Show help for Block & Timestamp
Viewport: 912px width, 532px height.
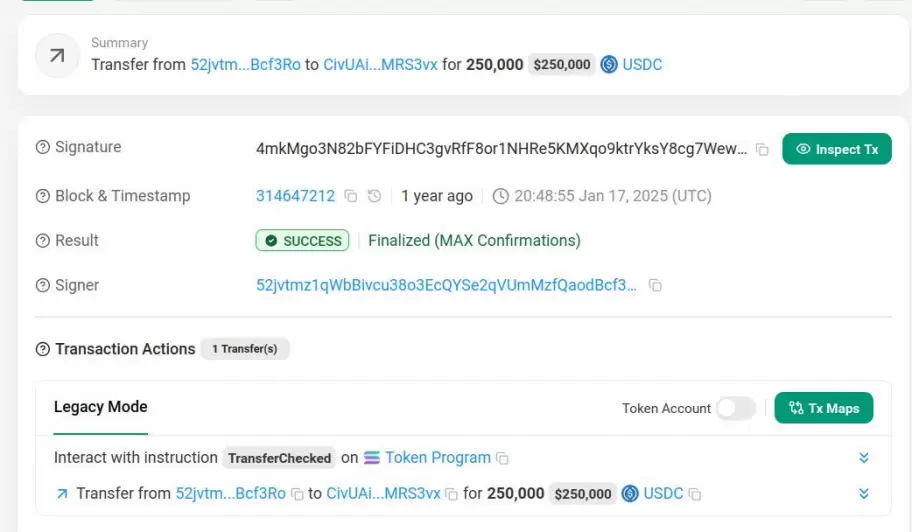point(42,196)
